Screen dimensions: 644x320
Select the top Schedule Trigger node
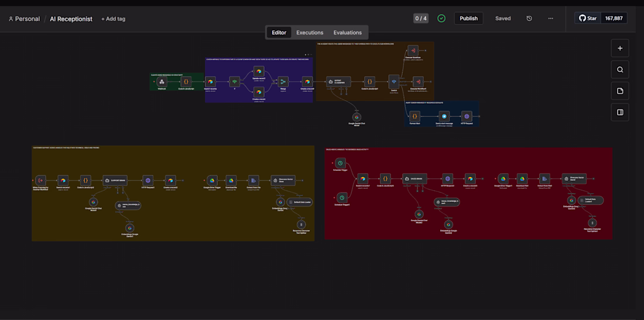coord(340,163)
